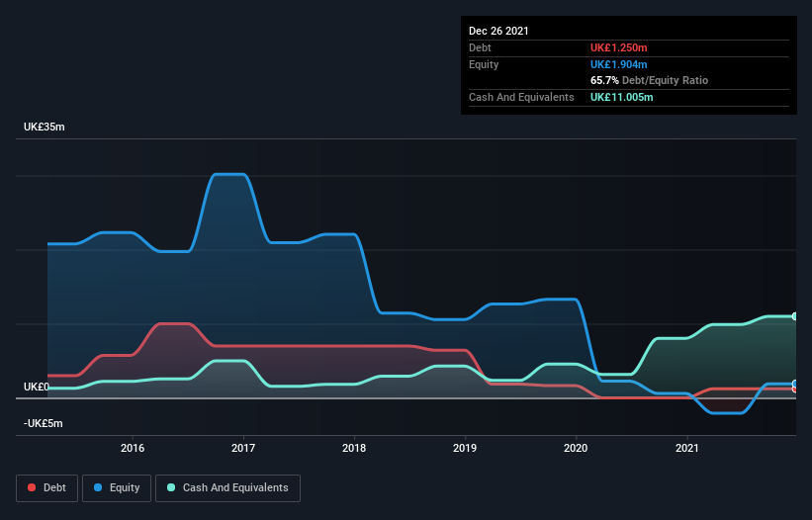
Task: Toggle the Debt series legend button
Action: click(47, 488)
